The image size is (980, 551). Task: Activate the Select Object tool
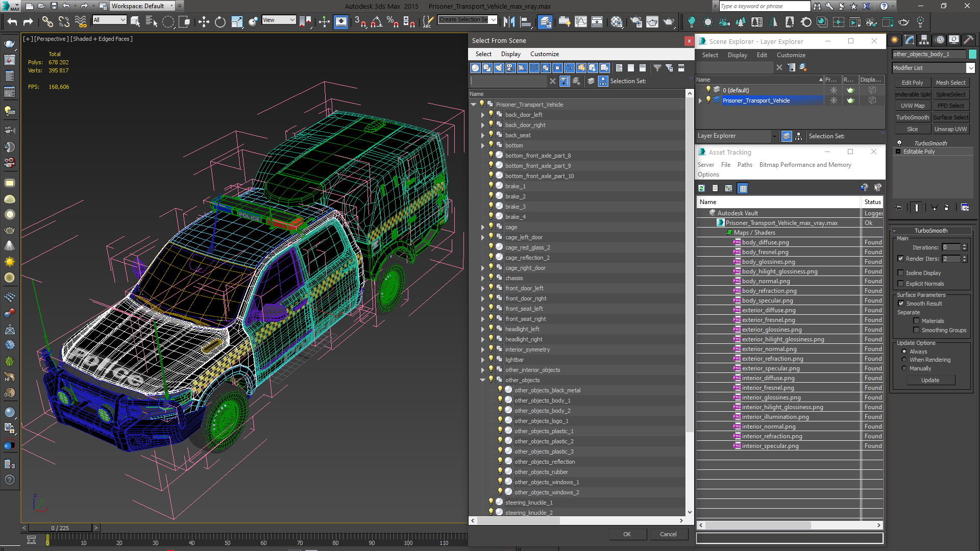135,21
